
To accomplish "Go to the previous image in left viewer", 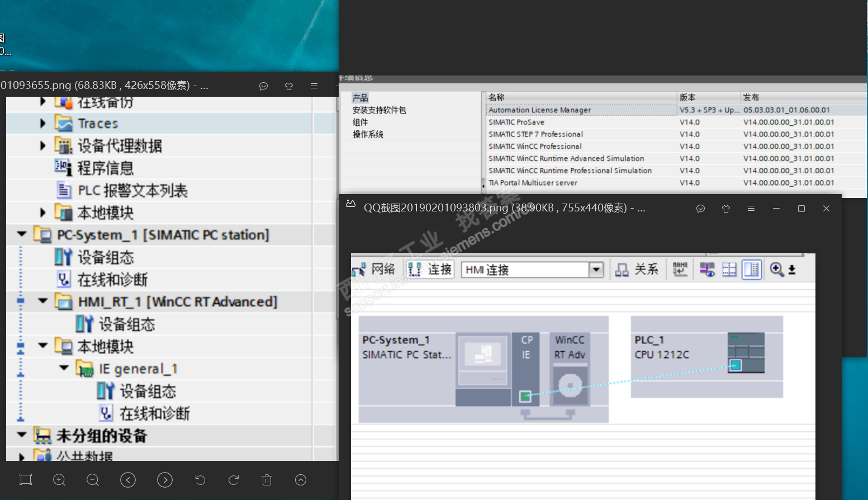I will pos(128,480).
